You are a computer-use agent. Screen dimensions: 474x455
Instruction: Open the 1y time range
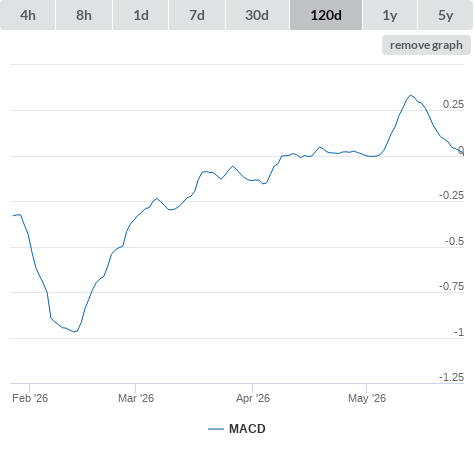click(390, 15)
